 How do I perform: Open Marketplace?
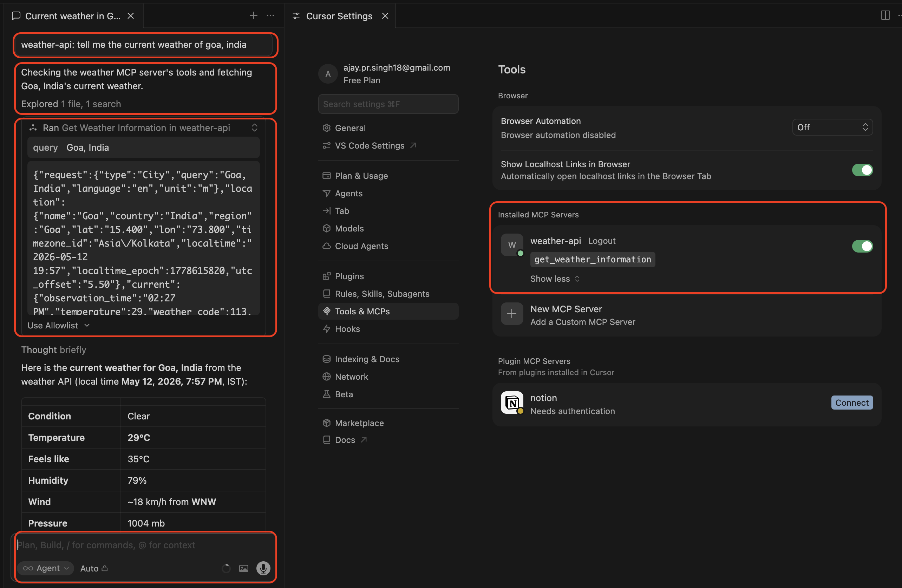(x=388, y=423)
